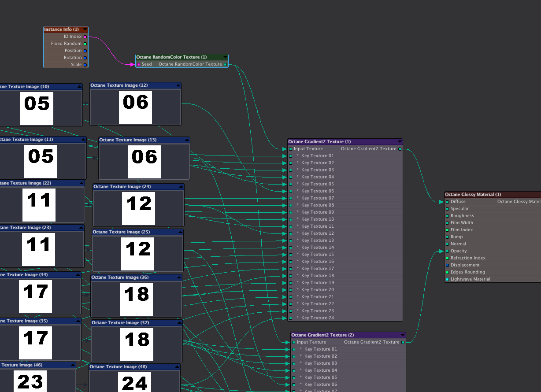Click the Key Texture 12 input socket

click(x=290, y=233)
